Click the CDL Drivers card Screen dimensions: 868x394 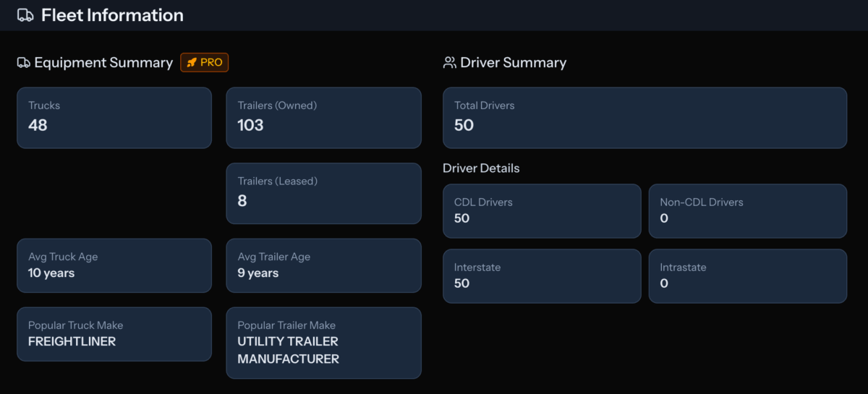point(542,211)
